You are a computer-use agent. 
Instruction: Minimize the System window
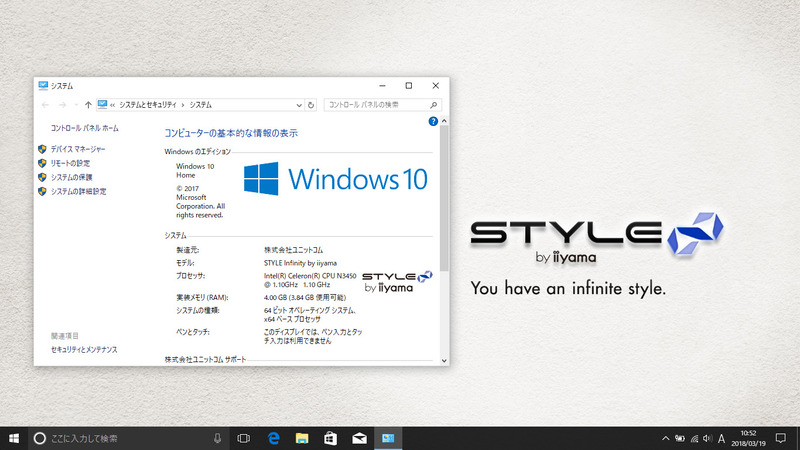[x=382, y=86]
